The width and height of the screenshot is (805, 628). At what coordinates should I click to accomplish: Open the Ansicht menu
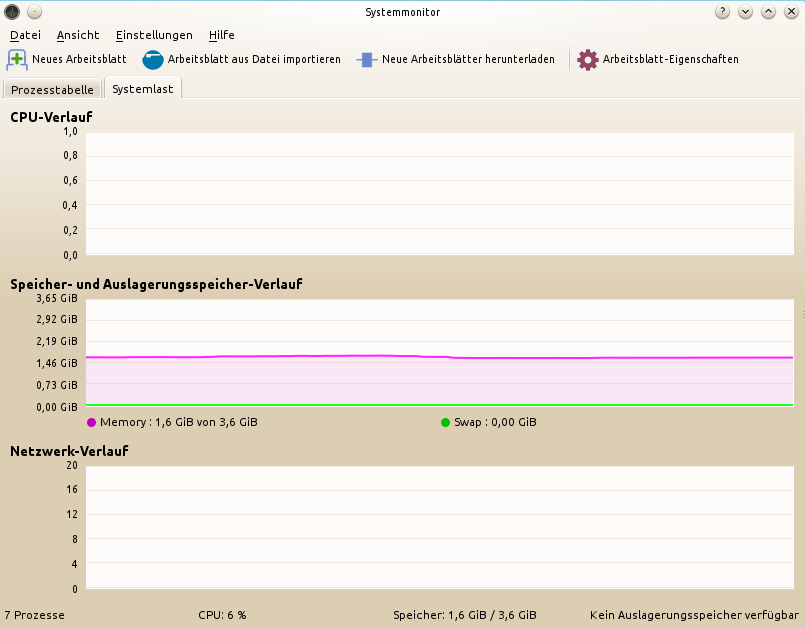[78, 35]
